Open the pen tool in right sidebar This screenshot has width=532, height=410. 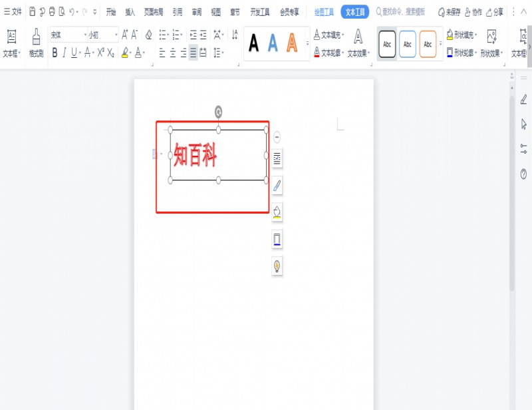[x=523, y=100]
